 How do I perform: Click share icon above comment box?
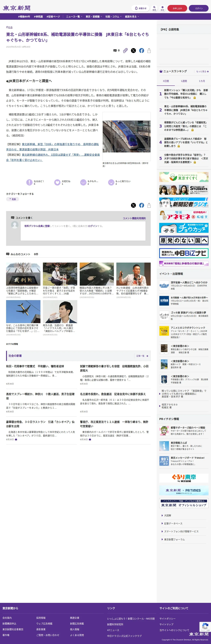click(x=149, y=205)
